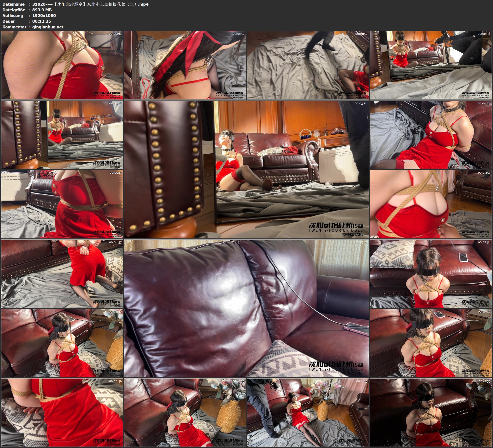Screen dimensions: 493x448
Task: Click the 00:12:35 duration value
Action: tap(42, 21)
